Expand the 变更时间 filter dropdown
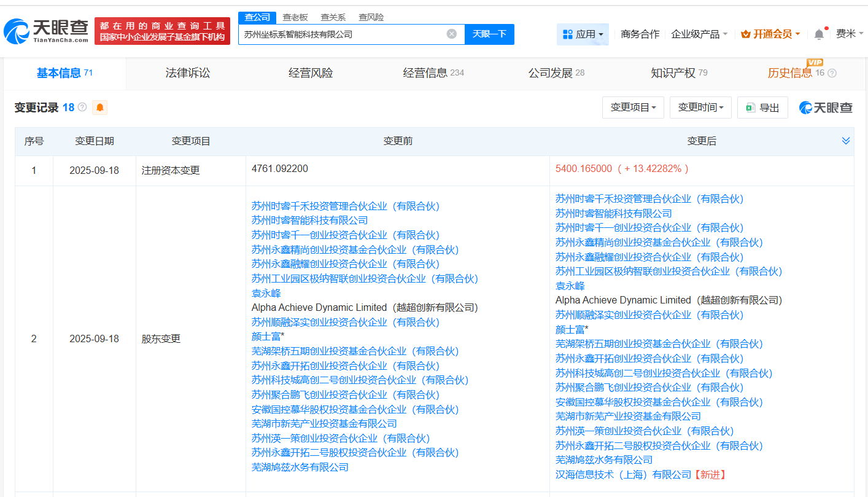The width and height of the screenshot is (868, 497). pos(700,108)
